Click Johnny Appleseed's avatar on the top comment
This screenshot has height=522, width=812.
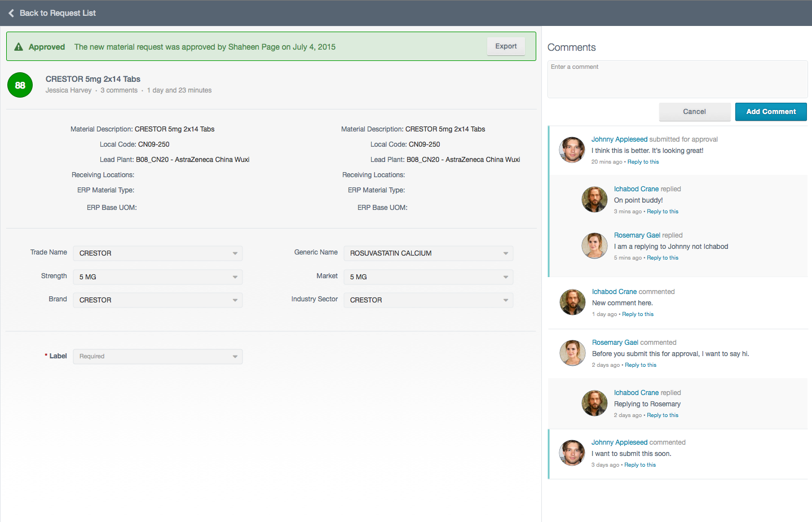pyautogui.click(x=572, y=150)
